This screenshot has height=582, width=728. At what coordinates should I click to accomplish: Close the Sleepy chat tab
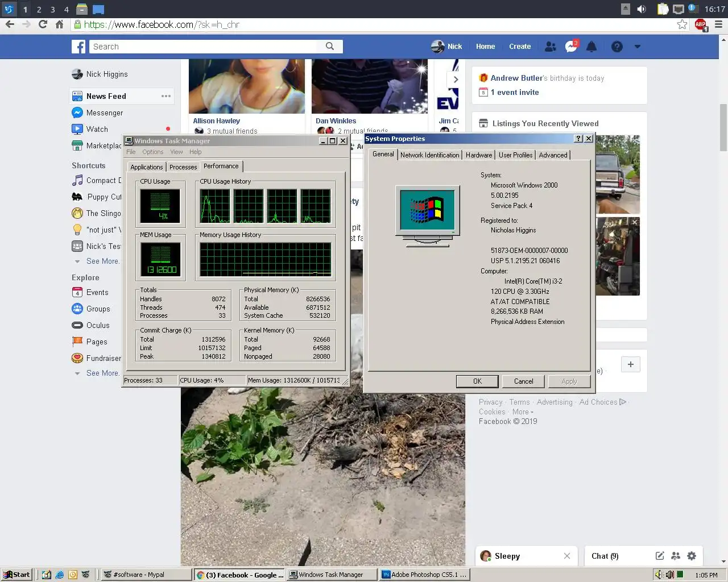[x=567, y=556]
